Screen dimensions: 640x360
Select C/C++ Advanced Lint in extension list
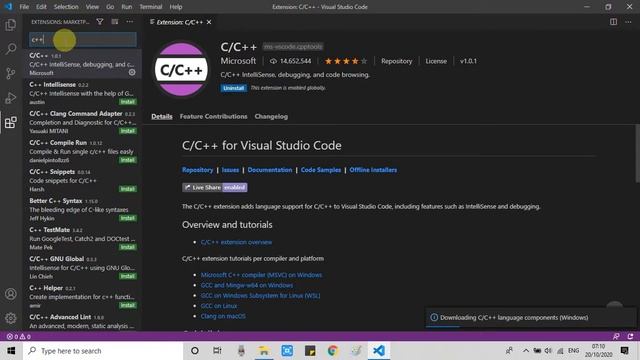[x=82, y=322]
